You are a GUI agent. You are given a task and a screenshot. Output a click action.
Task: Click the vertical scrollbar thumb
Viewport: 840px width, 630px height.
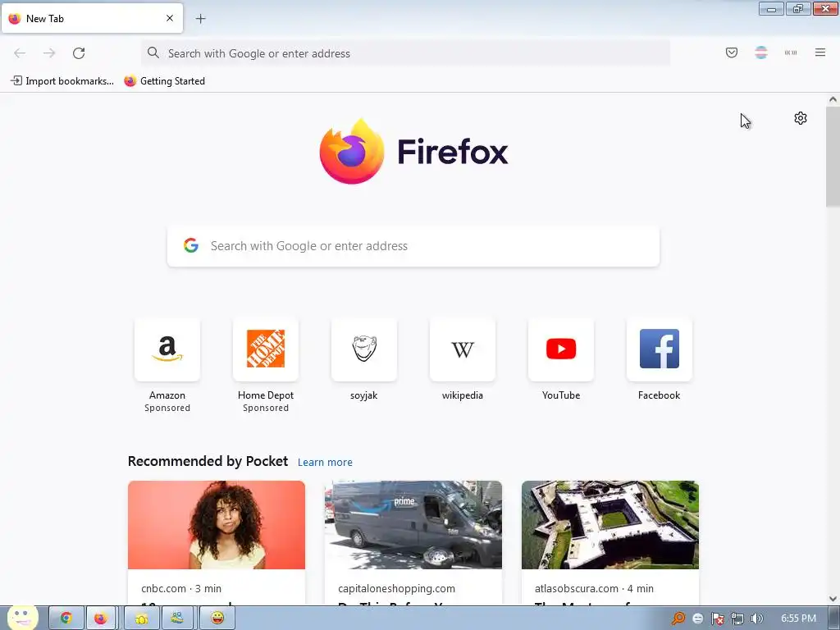pyautogui.click(x=833, y=157)
